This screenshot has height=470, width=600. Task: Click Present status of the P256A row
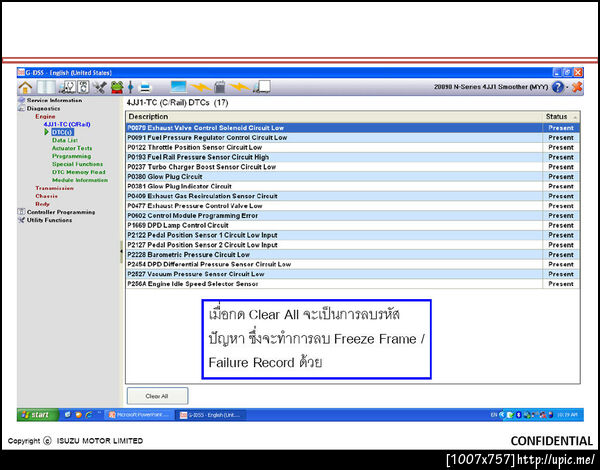(561, 284)
